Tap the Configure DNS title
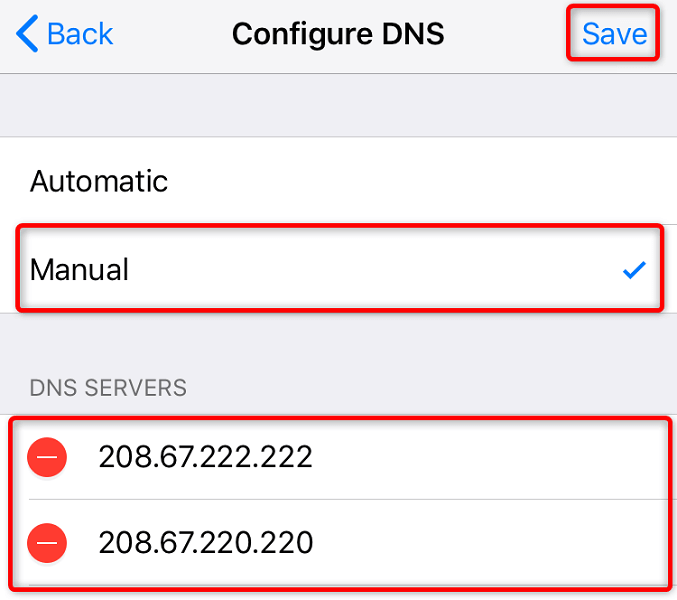The height and width of the screenshot is (600, 677). (x=338, y=34)
